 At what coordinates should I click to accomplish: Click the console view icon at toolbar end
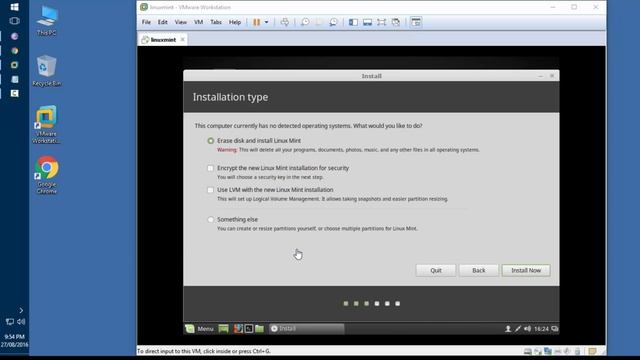[416, 22]
